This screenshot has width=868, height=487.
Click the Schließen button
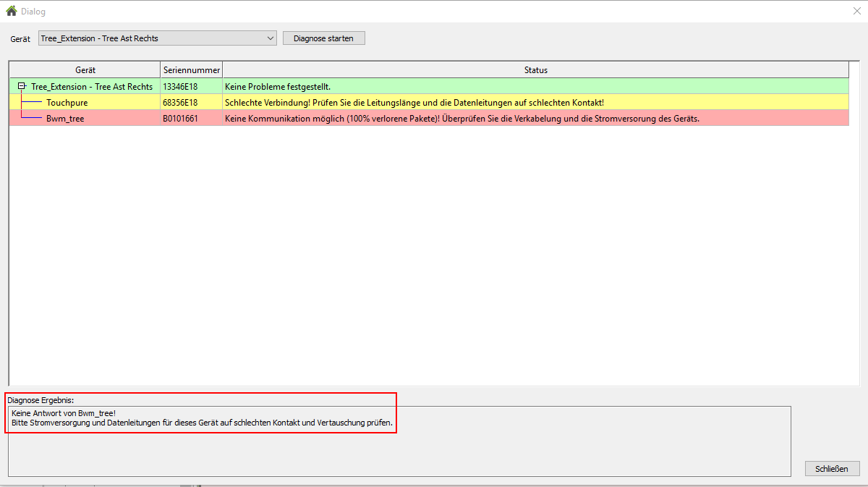(832, 469)
